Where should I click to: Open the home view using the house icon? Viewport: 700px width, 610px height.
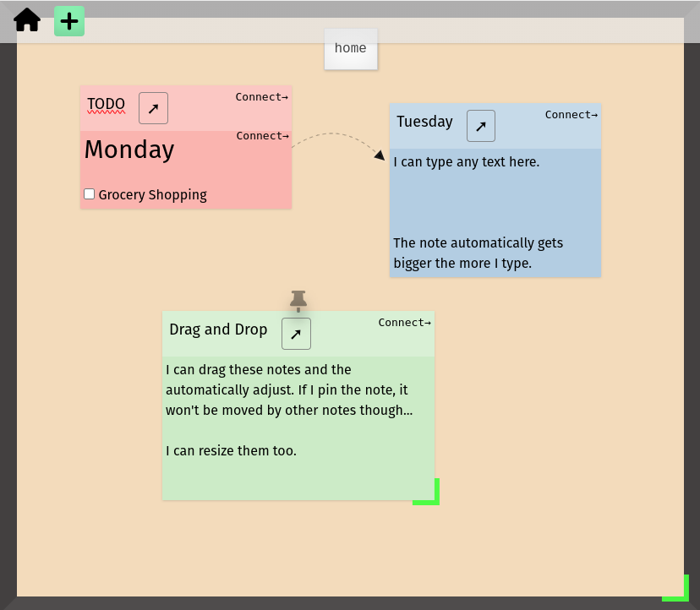click(x=26, y=19)
